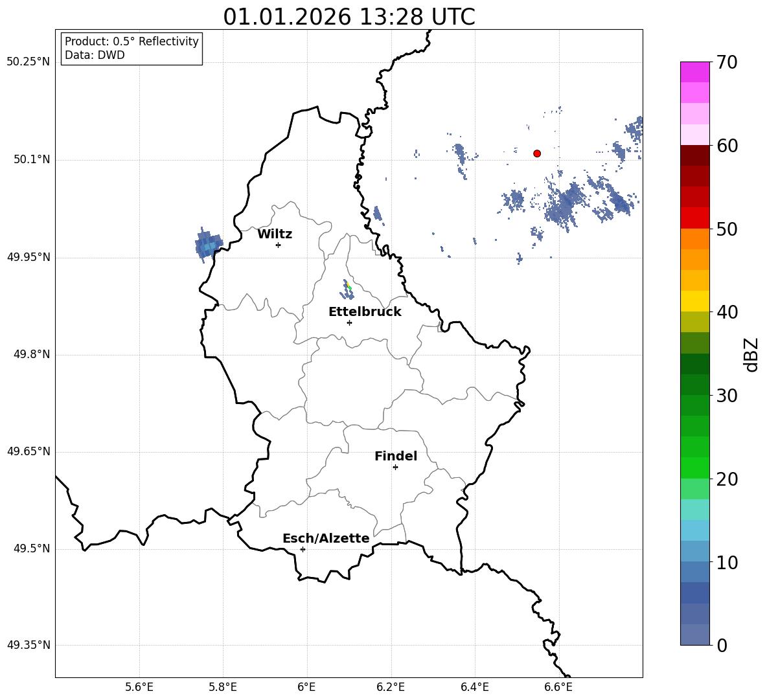The image size is (767, 700).
Task: Click the yellow 40 dBZ color band
Action: coord(695,301)
